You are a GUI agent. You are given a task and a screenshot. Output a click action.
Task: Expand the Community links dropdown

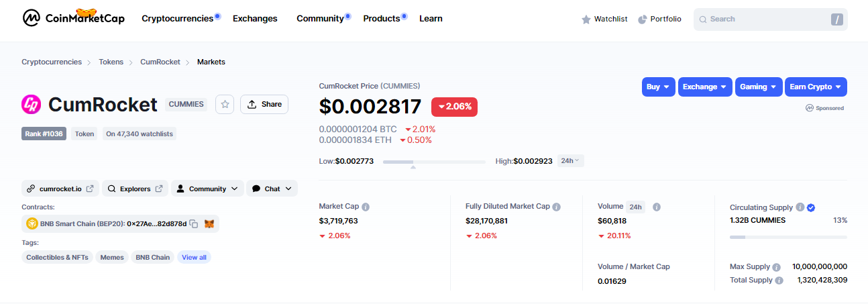(207, 189)
